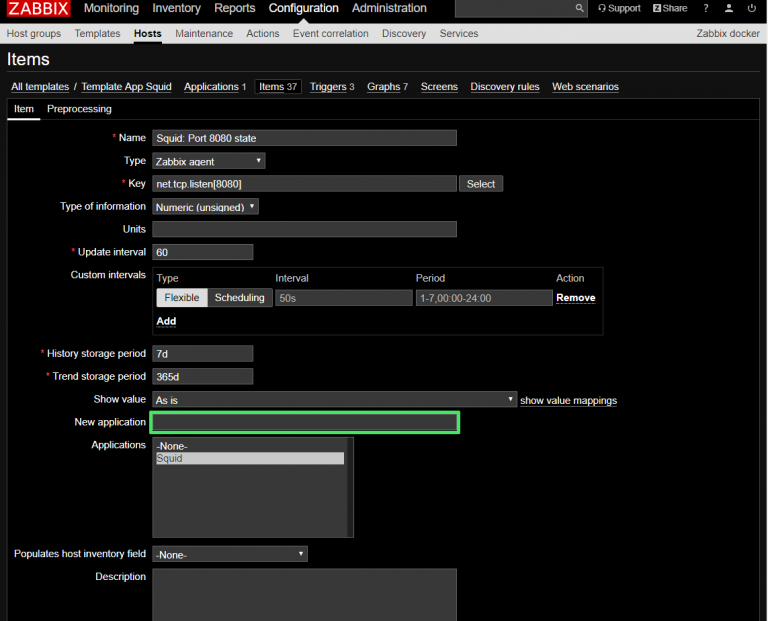
Task: Go to Services submenu
Action: coord(458,33)
